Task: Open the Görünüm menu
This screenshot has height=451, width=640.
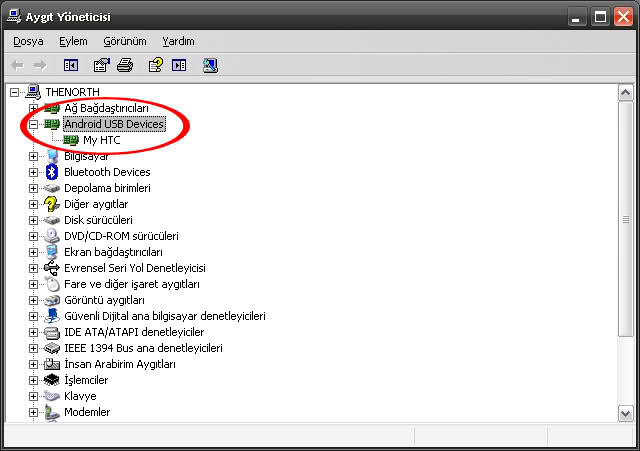Action: click(124, 42)
